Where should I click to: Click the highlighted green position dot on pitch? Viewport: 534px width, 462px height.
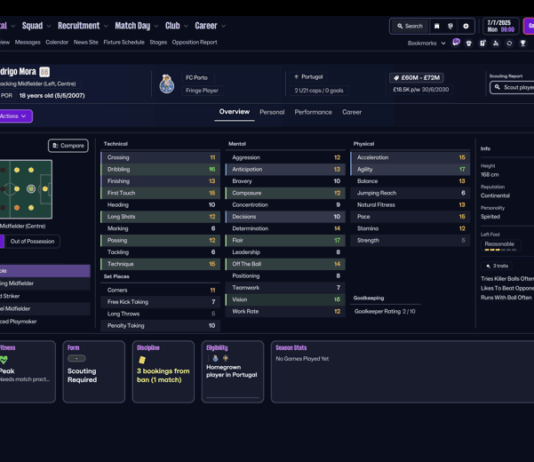(31, 189)
